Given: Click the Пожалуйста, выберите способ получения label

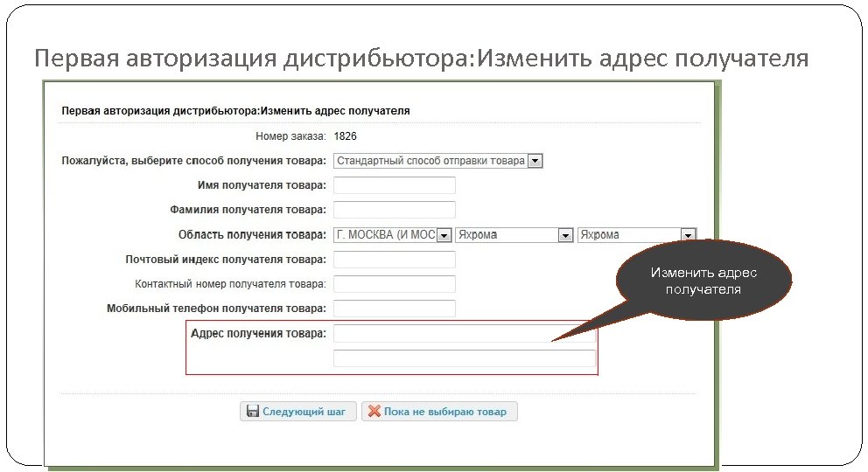Looking at the screenshot, I should [193, 161].
